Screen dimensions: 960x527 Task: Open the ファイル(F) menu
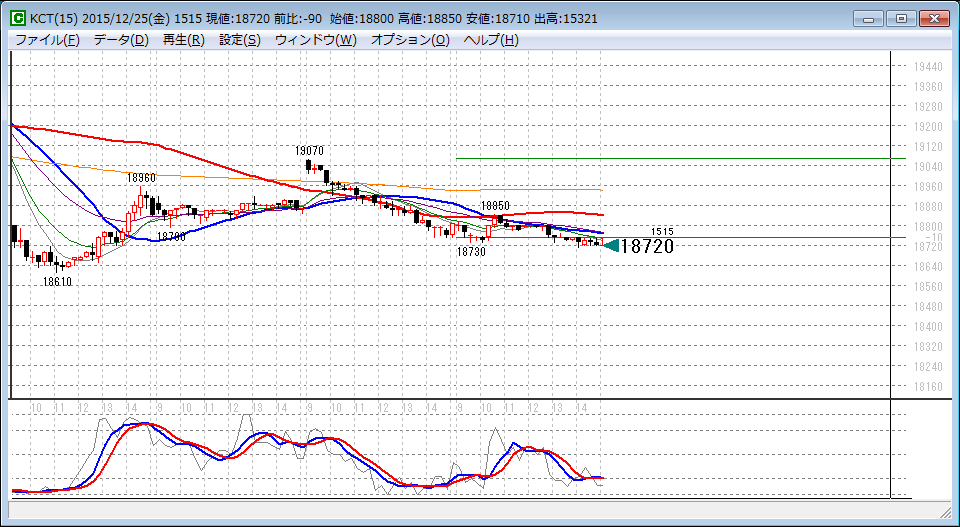click(x=47, y=40)
